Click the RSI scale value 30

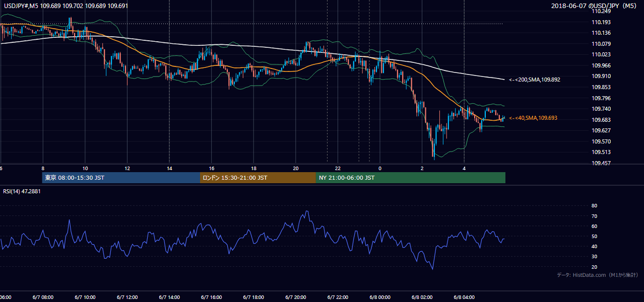[x=595, y=256]
